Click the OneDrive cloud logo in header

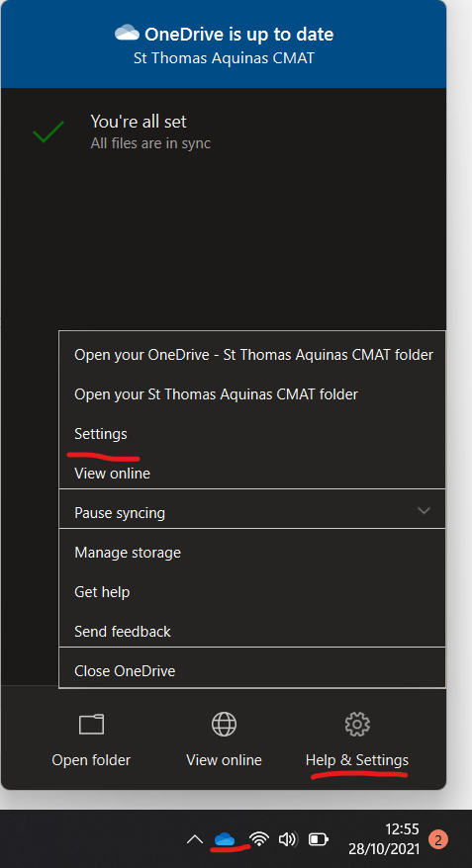click(x=127, y=34)
